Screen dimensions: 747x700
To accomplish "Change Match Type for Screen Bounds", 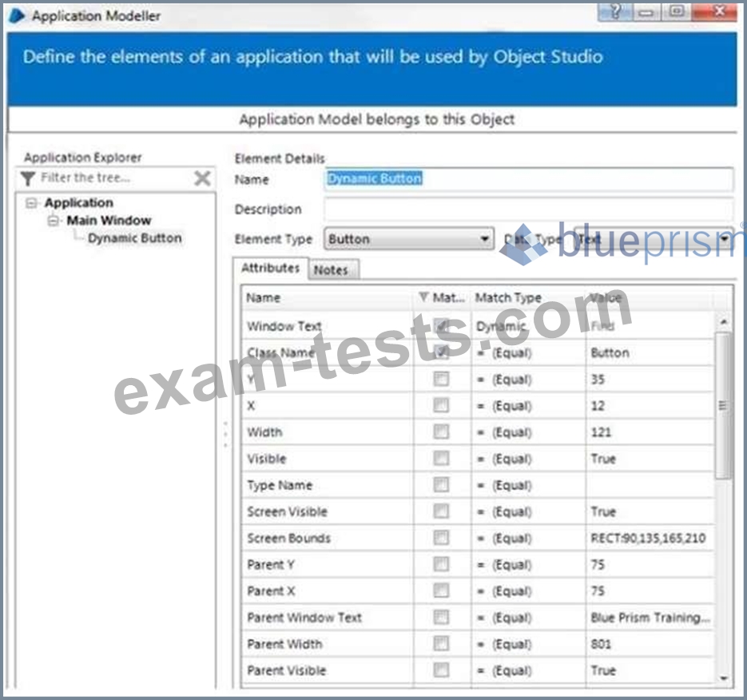I will [528, 539].
